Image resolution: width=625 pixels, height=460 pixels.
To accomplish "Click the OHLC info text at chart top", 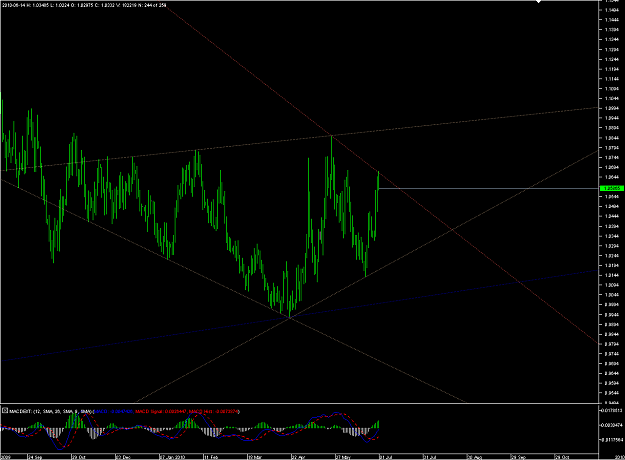I will click(84, 6).
